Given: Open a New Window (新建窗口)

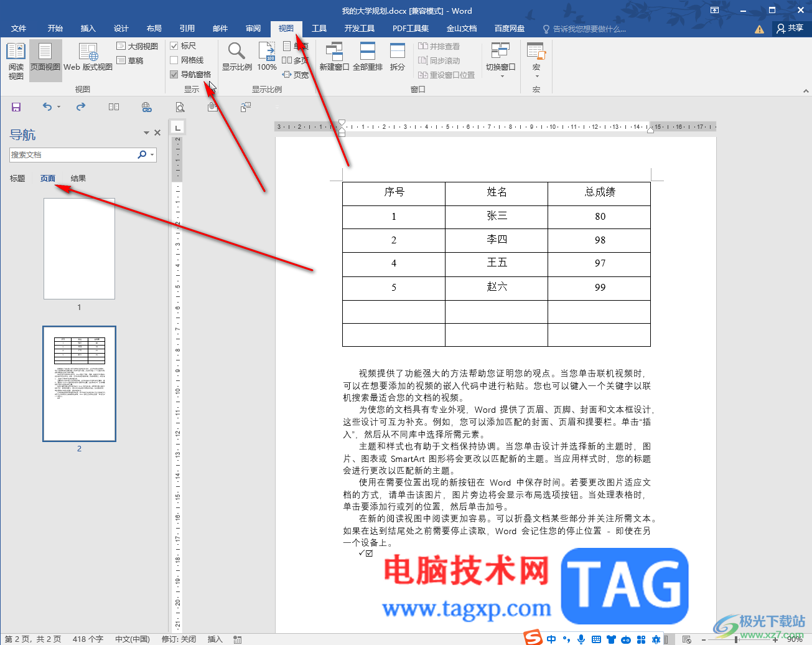Looking at the screenshot, I should [x=334, y=57].
